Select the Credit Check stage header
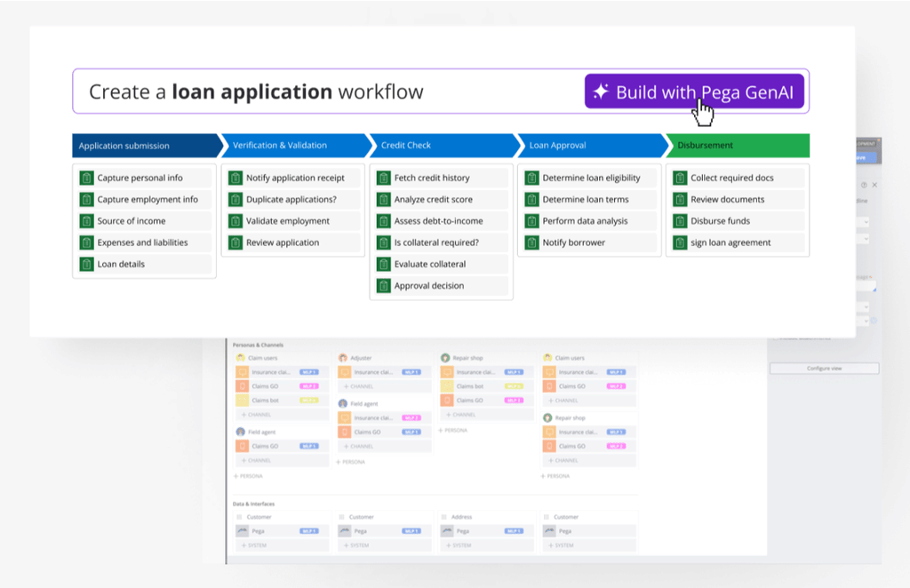Image resolution: width=910 pixels, height=588 pixels. pyautogui.click(x=440, y=146)
